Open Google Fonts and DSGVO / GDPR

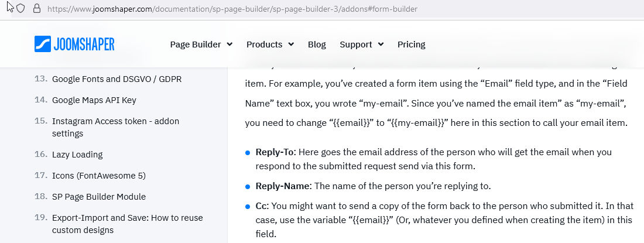pyautogui.click(x=117, y=78)
